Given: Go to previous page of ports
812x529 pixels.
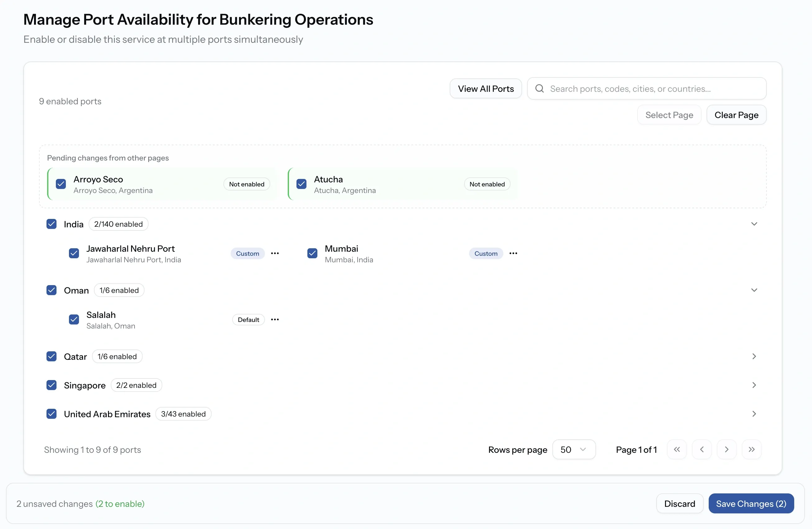Looking at the screenshot, I should tap(702, 449).
